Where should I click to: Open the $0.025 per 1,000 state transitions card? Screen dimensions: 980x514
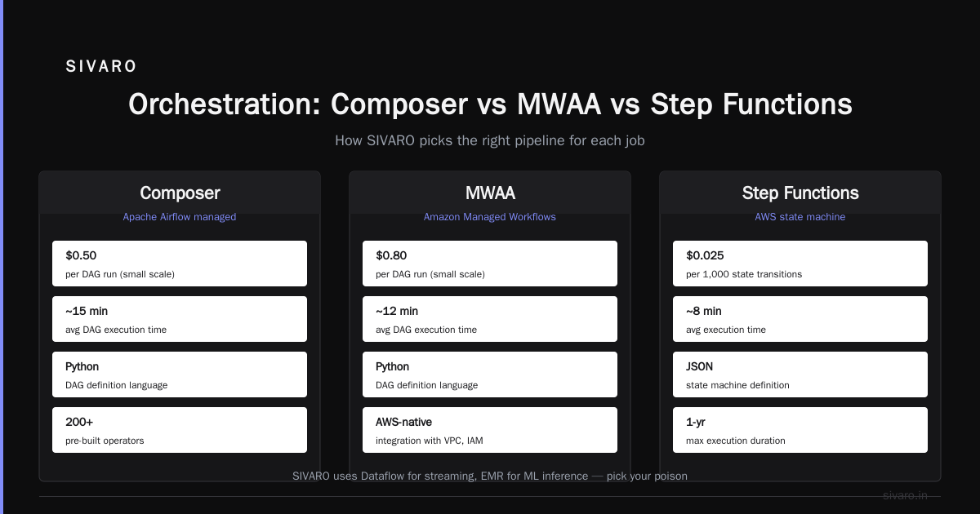tap(800, 264)
